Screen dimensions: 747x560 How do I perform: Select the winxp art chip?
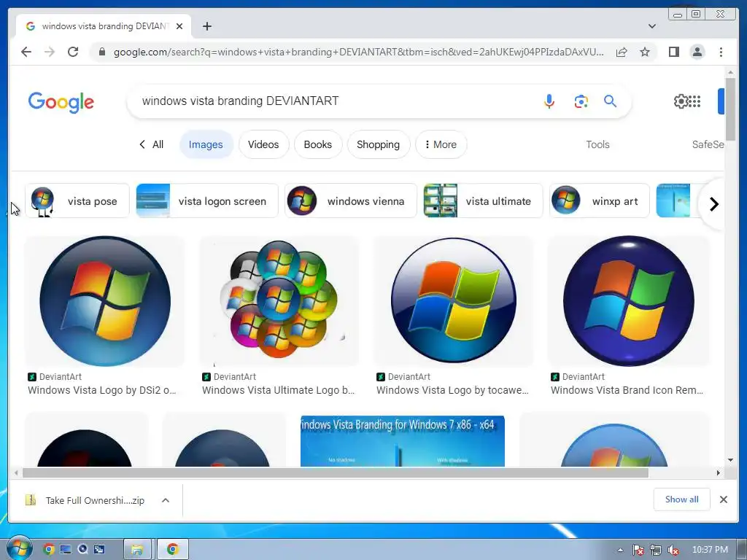pyautogui.click(x=600, y=201)
